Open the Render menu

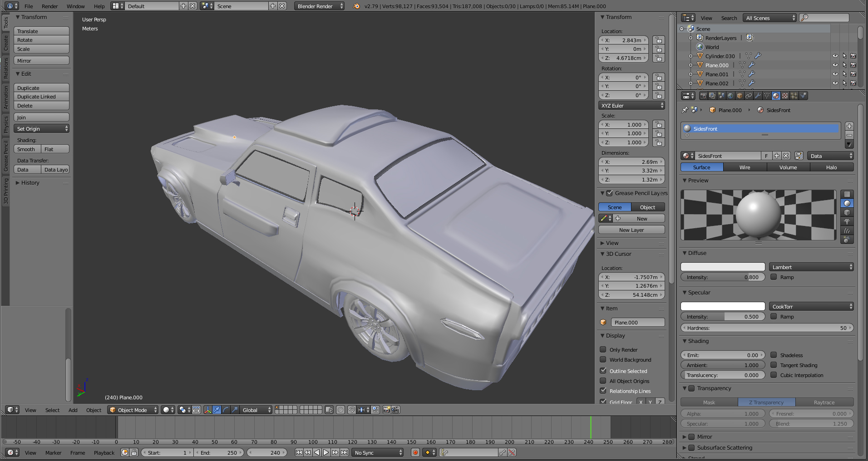tap(49, 6)
